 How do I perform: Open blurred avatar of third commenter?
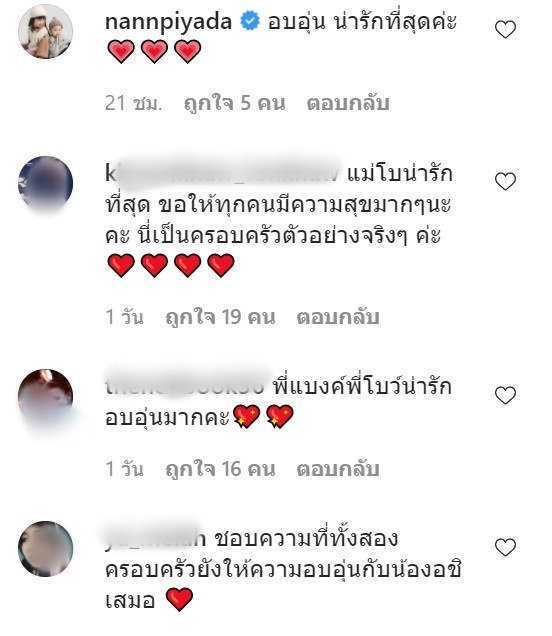(45, 396)
